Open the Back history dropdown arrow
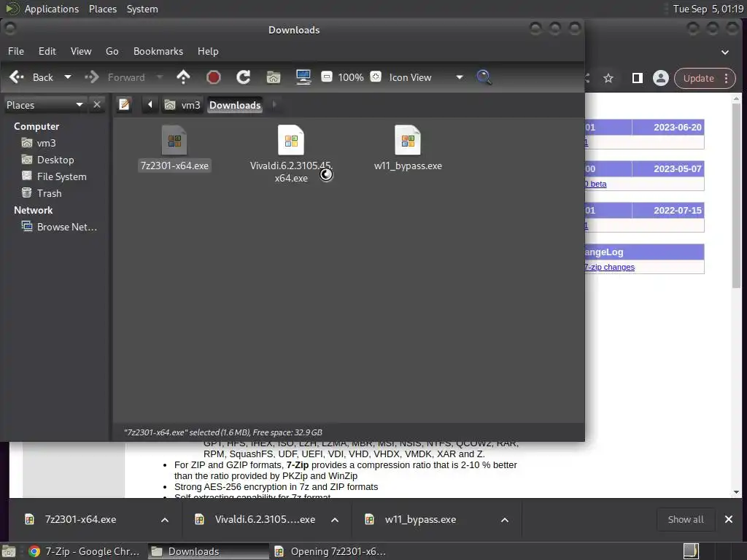 coord(68,77)
